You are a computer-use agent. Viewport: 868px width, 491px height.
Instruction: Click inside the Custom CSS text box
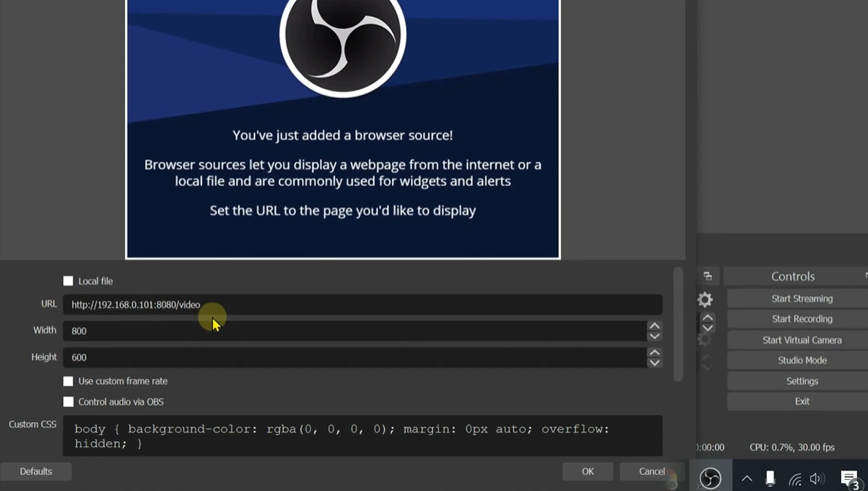pos(363,436)
